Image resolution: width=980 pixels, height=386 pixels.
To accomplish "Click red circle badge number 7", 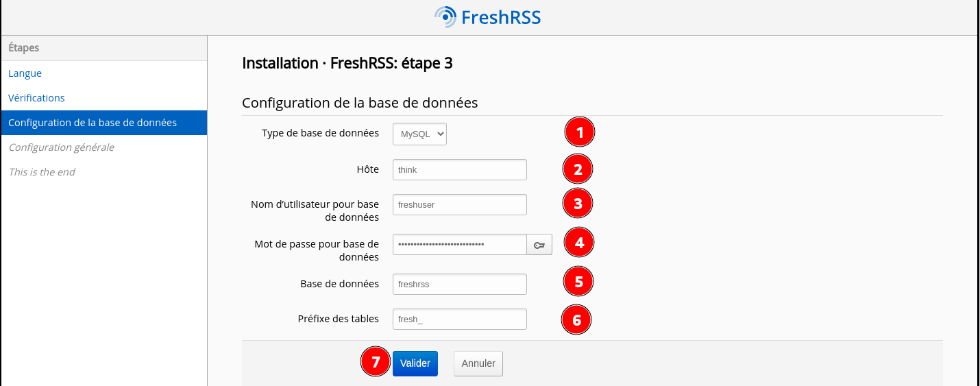I will (x=375, y=363).
